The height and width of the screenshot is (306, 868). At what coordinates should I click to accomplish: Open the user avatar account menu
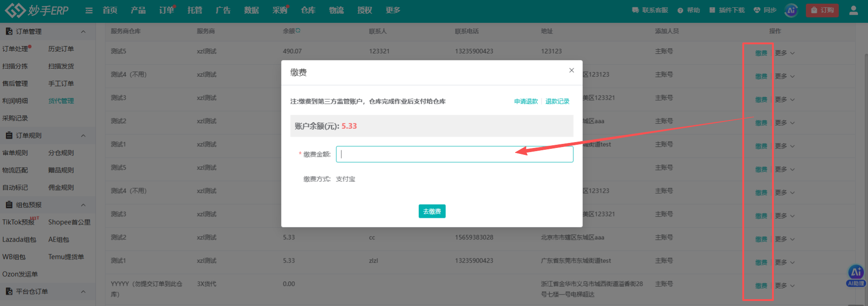pos(853,10)
